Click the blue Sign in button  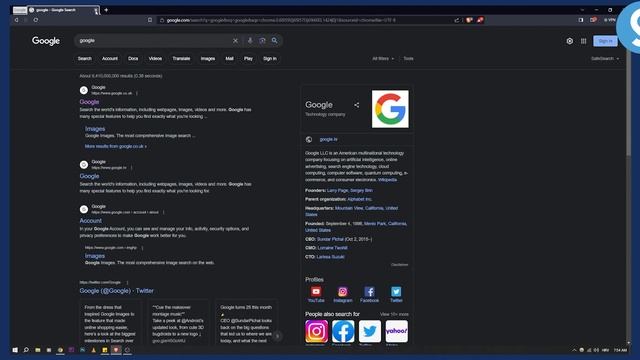(605, 41)
